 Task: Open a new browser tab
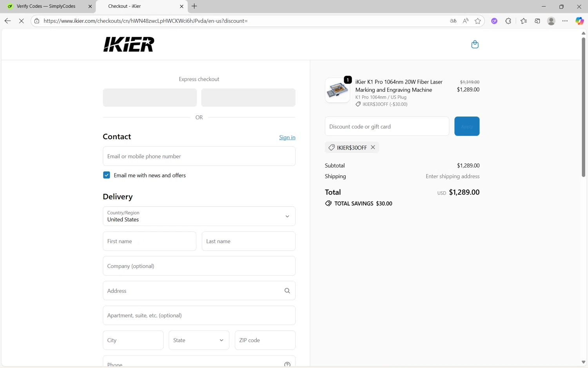pos(194,6)
